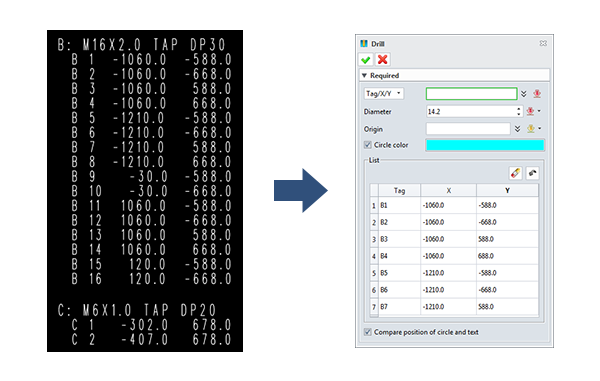Image resolution: width=600 pixels, height=381 pixels.
Task: Click the undo icon above the list
Action: click(x=532, y=173)
